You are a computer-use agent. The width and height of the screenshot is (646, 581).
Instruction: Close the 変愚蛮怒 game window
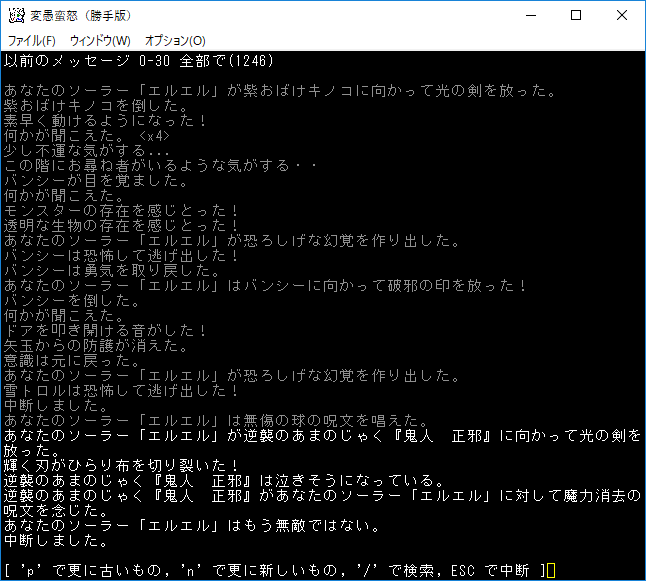coord(622,15)
